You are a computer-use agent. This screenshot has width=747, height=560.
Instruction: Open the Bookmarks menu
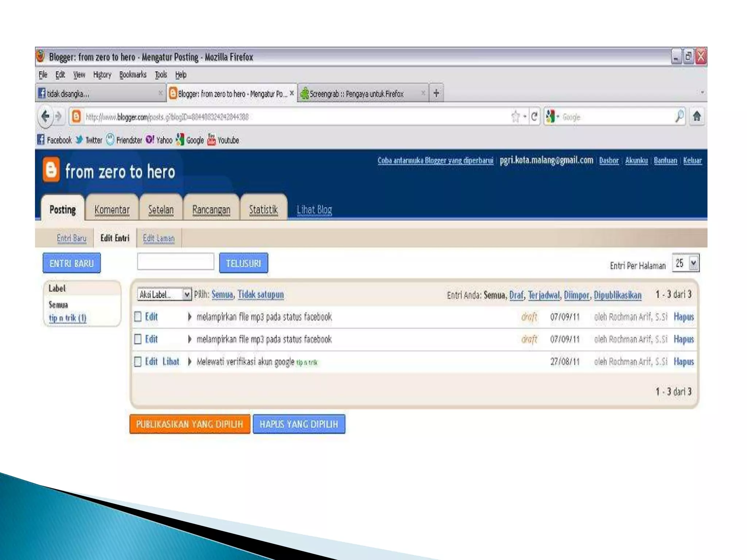(133, 75)
